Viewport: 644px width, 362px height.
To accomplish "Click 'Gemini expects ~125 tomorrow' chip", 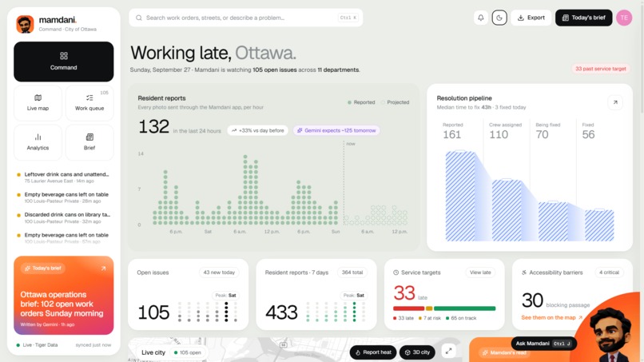I will pyautogui.click(x=336, y=130).
